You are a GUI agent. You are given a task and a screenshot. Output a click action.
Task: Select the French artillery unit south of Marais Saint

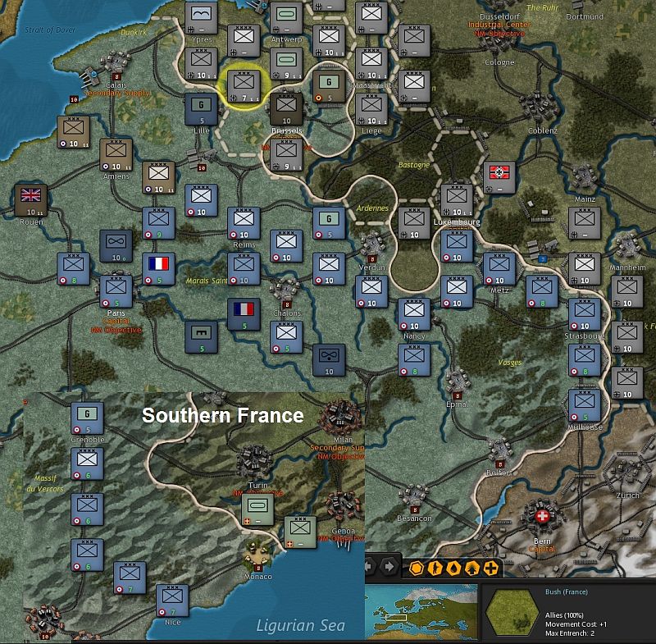tap(201, 337)
